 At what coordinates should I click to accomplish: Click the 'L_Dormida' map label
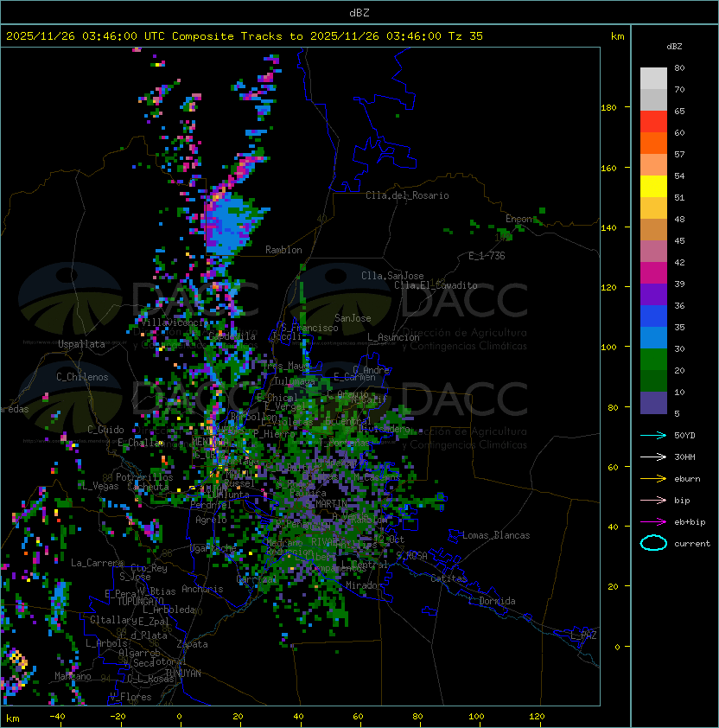[x=492, y=601]
